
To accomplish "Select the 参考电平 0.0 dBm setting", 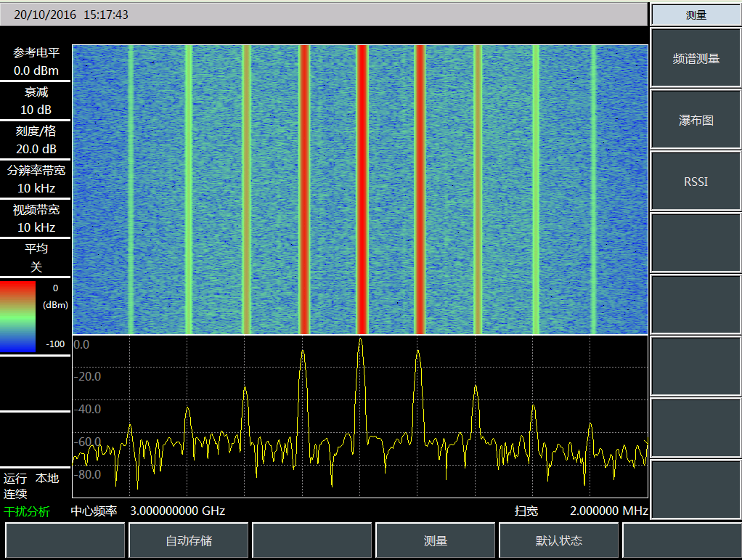I will click(36, 62).
